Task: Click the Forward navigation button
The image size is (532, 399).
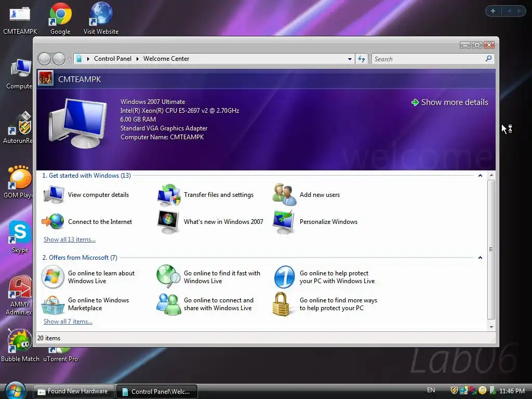Action: click(x=59, y=59)
